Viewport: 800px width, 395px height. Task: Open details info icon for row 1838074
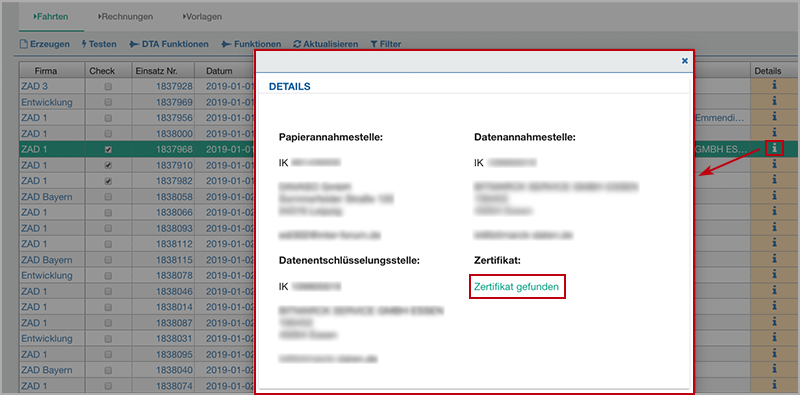pyautogui.click(x=774, y=385)
